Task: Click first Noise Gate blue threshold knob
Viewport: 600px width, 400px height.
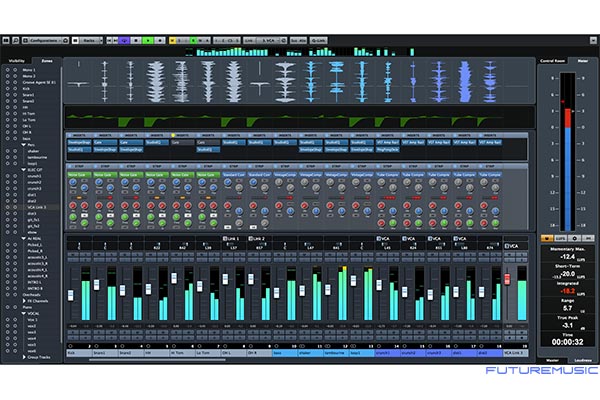Action: tap(73, 183)
